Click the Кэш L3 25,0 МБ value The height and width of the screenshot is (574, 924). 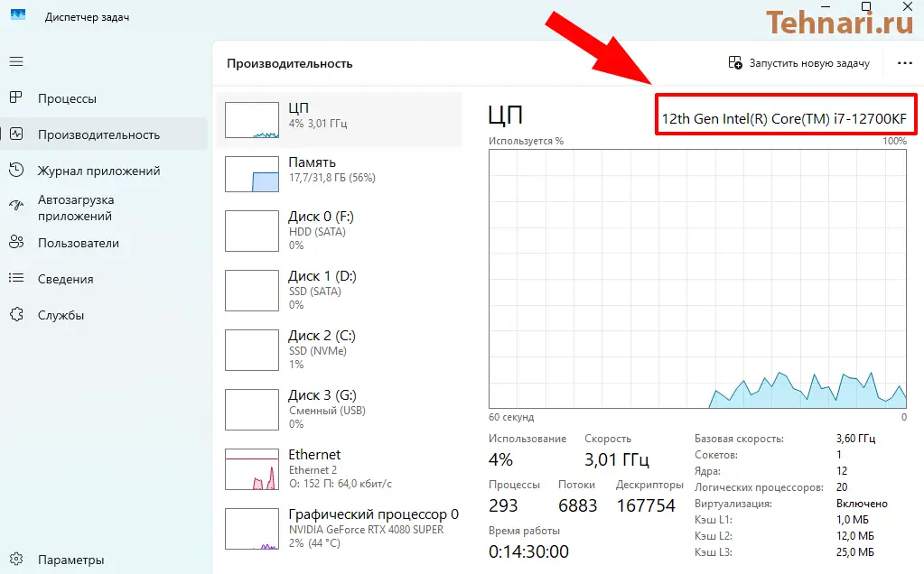coord(855,552)
